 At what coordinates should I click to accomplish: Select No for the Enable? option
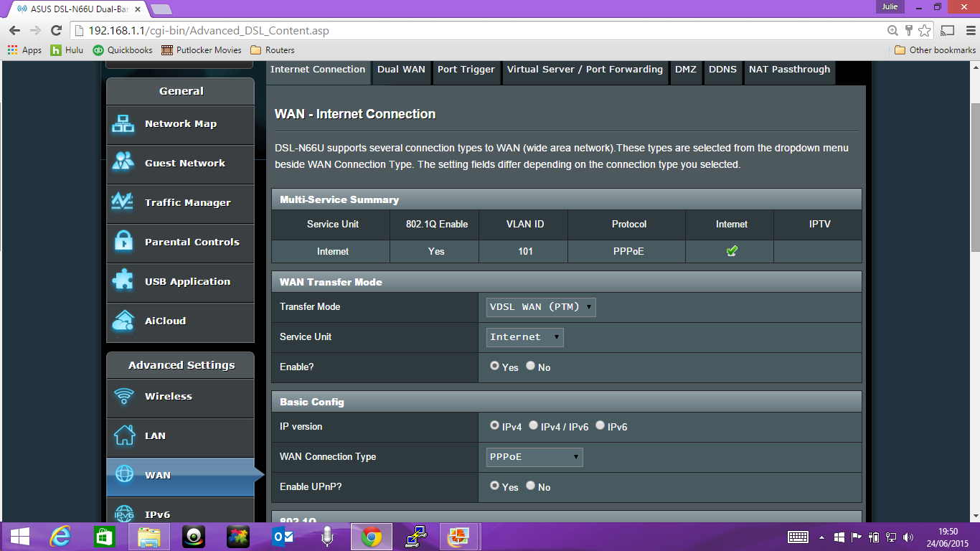(x=531, y=366)
